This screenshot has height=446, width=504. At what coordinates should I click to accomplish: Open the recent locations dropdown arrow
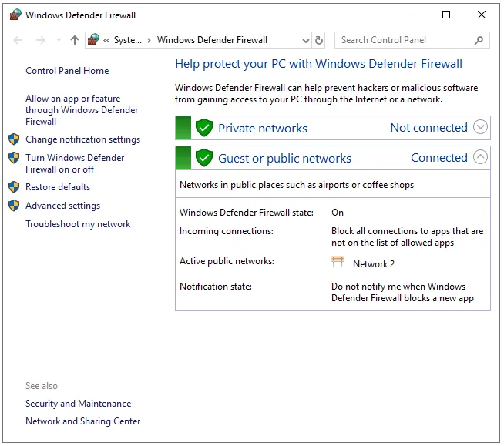point(58,40)
